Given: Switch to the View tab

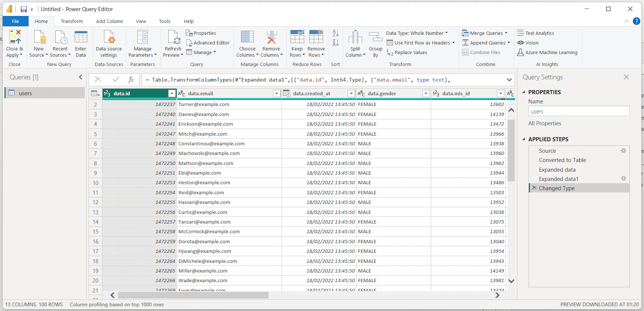Looking at the screenshot, I should [x=141, y=21].
